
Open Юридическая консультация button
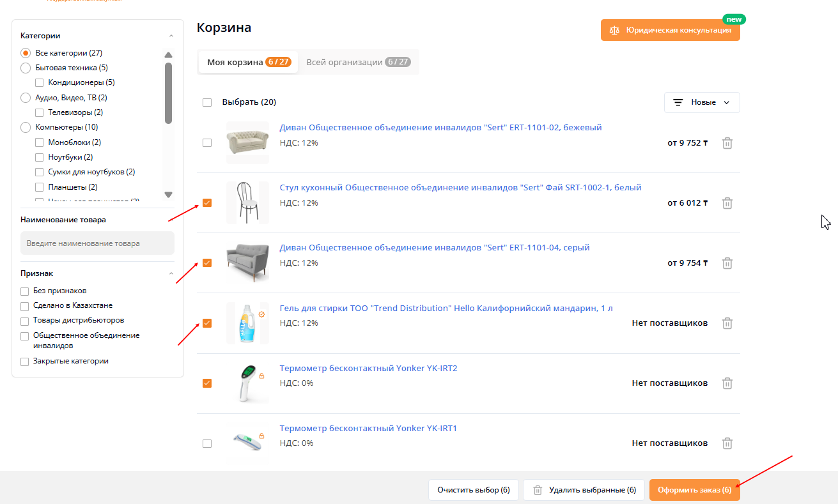point(671,30)
